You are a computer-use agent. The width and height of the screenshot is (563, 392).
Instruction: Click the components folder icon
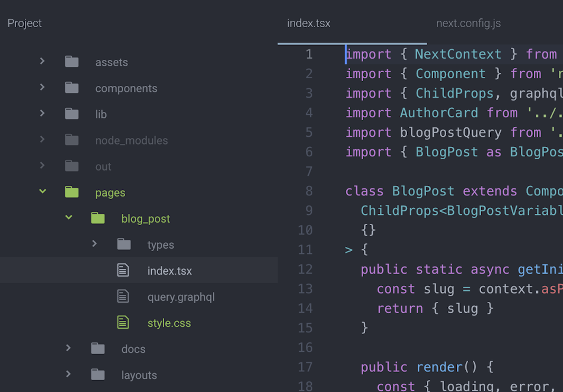pyautogui.click(x=72, y=88)
